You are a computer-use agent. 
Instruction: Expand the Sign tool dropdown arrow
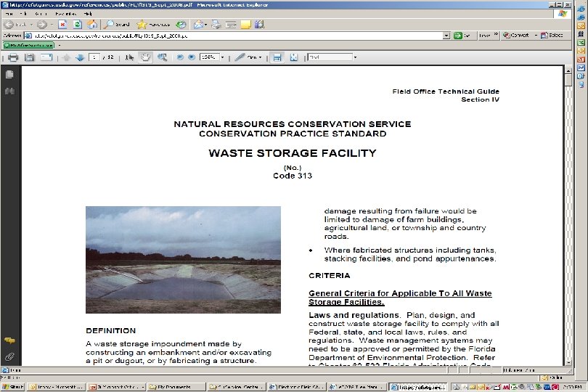coord(261,57)
